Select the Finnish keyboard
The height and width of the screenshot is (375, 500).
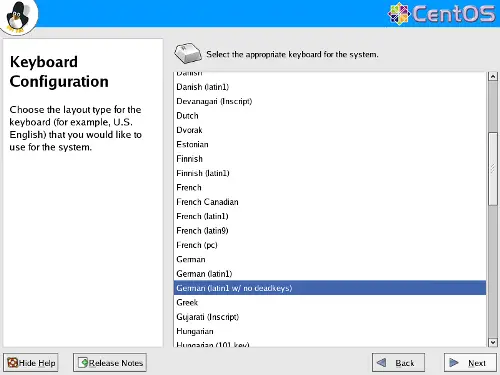[330, 159]
